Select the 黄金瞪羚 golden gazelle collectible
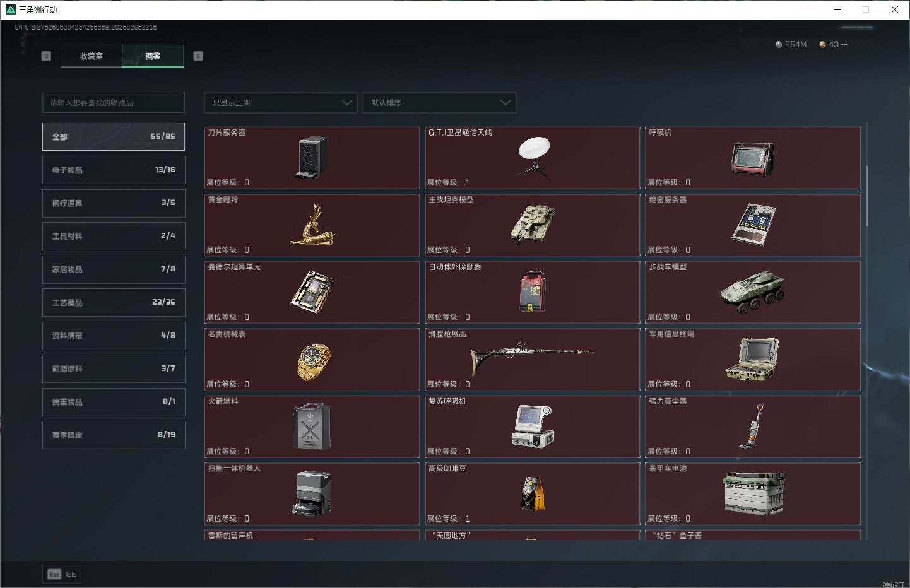Viewport: 910px width, 588px height. [x=312, y=225]
